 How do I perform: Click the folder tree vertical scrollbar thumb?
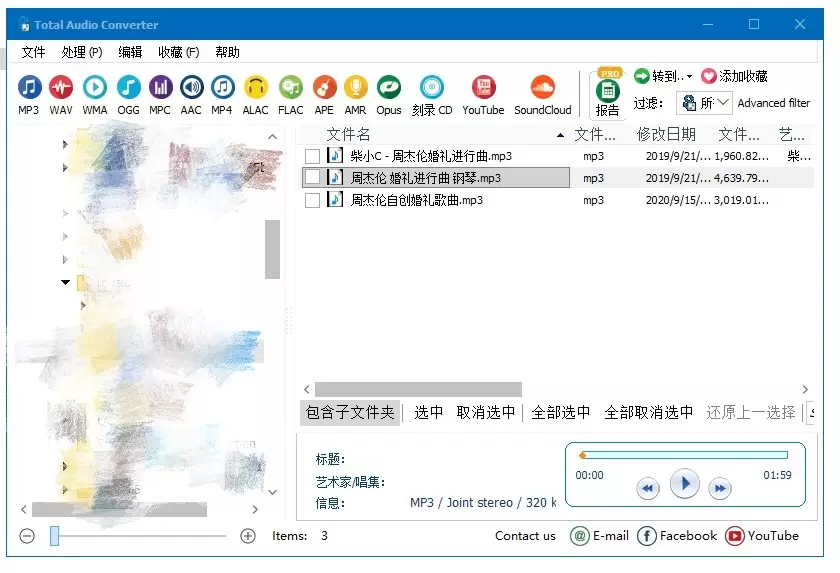[x=272, y=249]
